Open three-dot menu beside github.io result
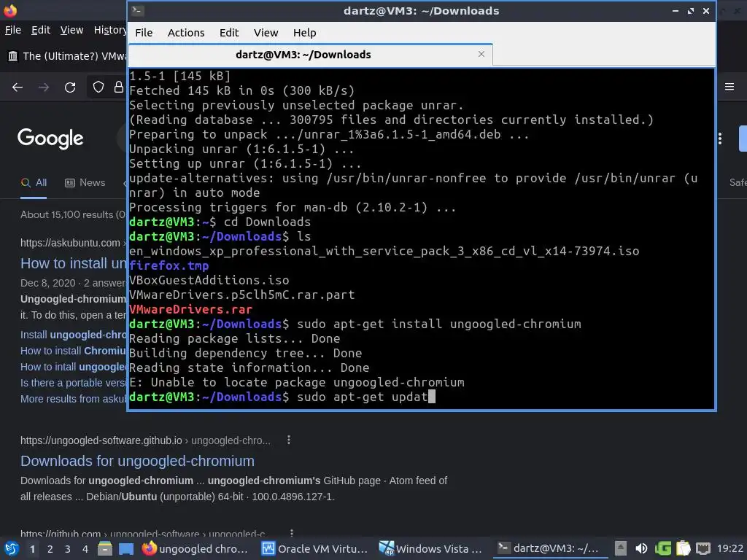Viewport: 747px width, 560px height. [x=289, y=440]
